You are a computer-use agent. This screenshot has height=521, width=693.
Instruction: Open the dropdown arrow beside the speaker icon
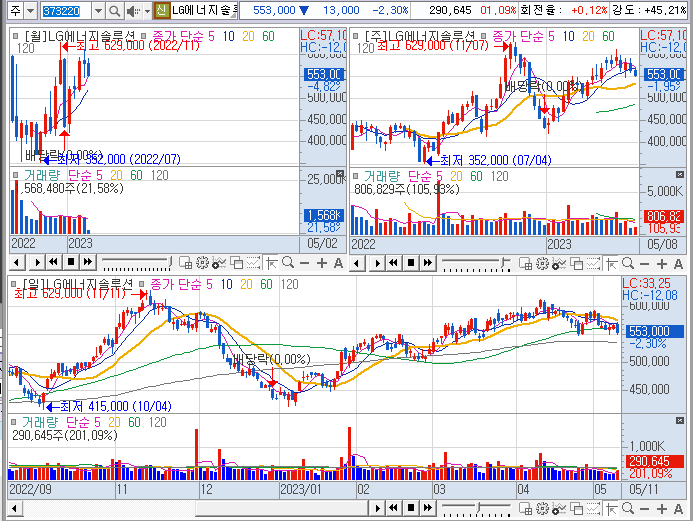[147, 11]
